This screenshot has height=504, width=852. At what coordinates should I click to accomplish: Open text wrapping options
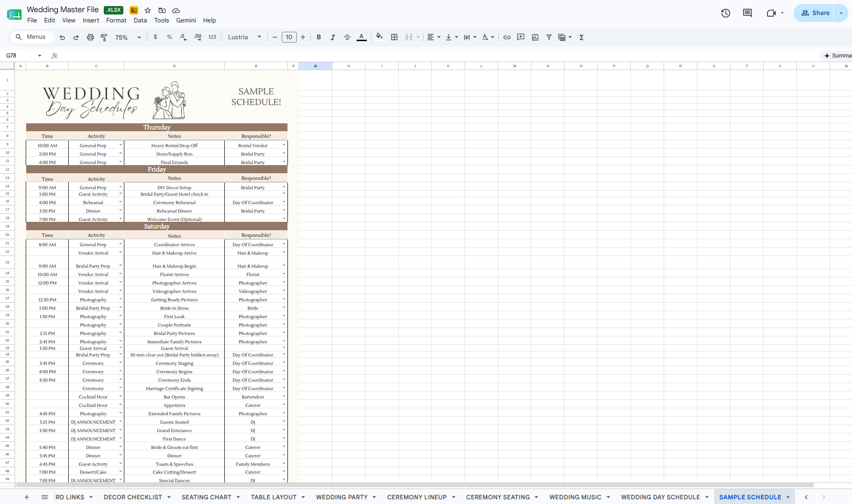click(x=470, y=37)
